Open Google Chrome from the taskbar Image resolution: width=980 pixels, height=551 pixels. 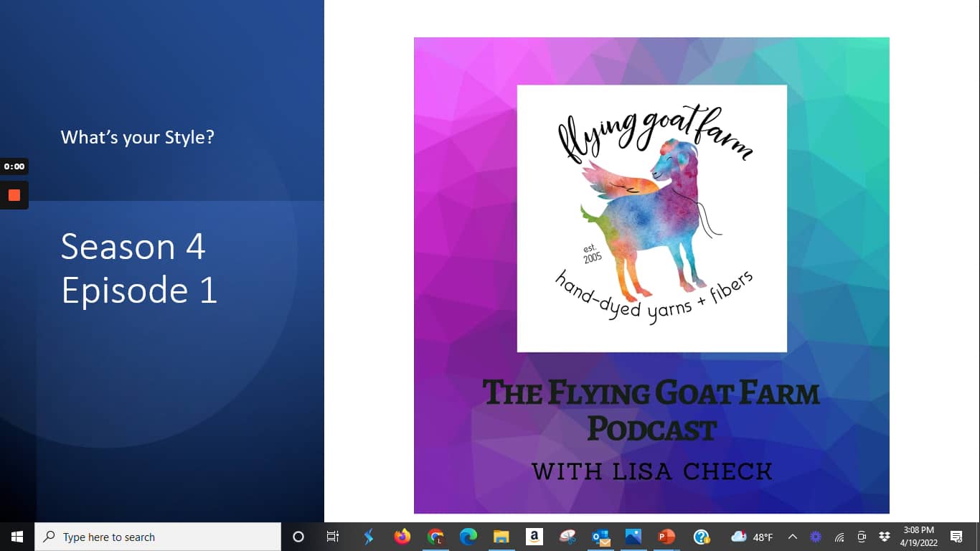(435, 537)
